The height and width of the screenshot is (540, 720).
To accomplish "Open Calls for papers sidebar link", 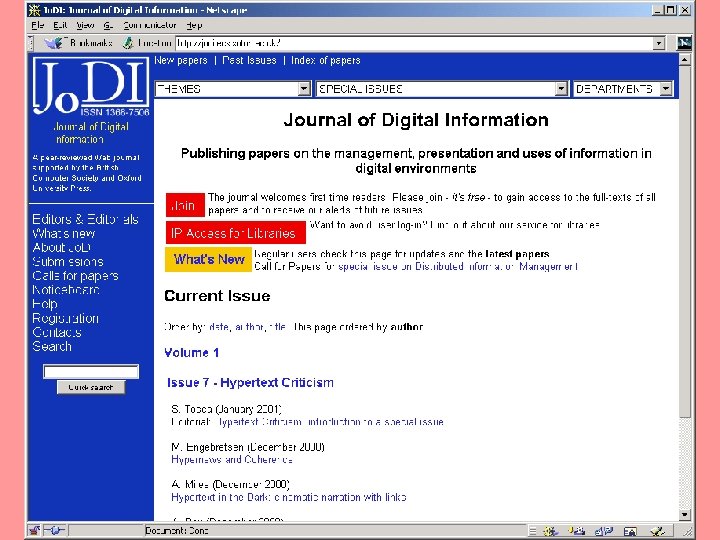I will coord(75,276).
